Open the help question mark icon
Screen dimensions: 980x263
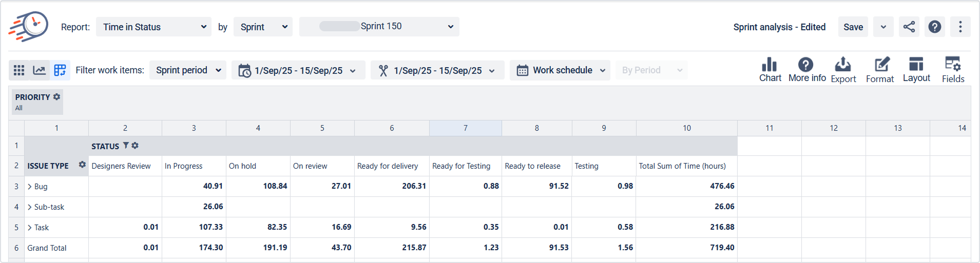pyautogui.click(x=935, y=27)
